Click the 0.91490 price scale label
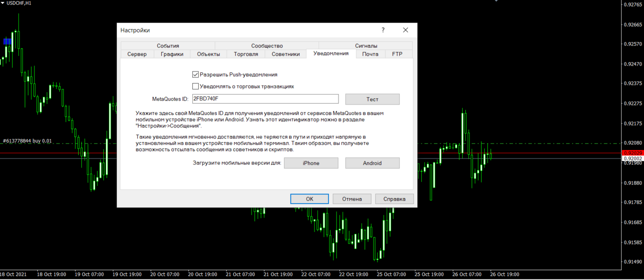 (633, 262)
